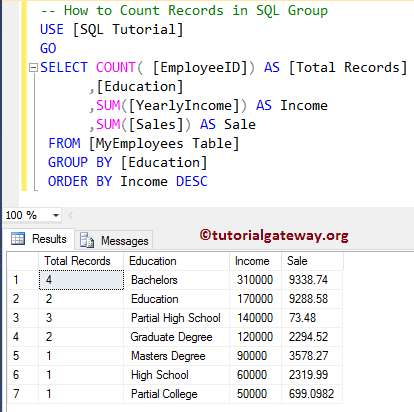
Task: Select row header number 5
Action: pyautogui.click(x=23, y=356)
